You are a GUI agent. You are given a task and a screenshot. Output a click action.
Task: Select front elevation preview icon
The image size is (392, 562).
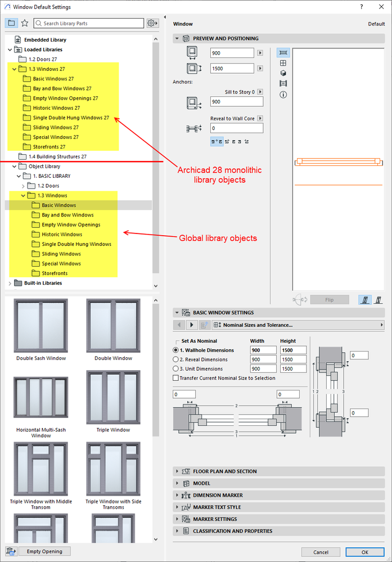click(283, 63)
